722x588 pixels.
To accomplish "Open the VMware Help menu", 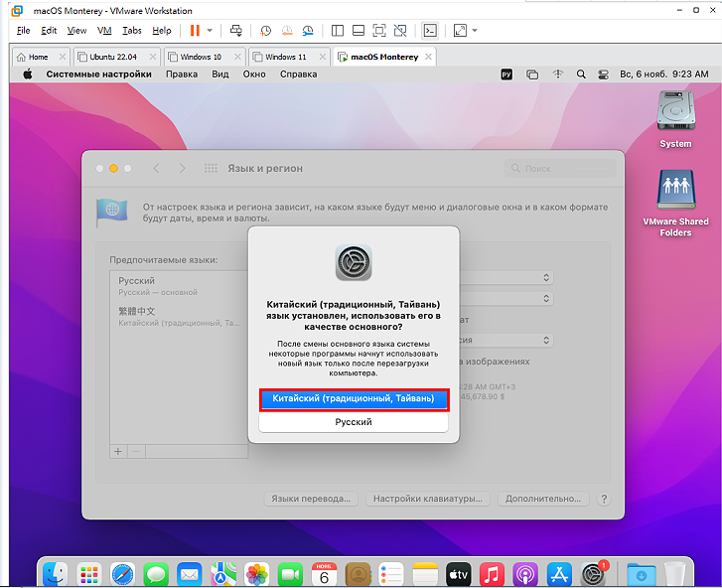I will pyautogui.click(x=162, y=31).
